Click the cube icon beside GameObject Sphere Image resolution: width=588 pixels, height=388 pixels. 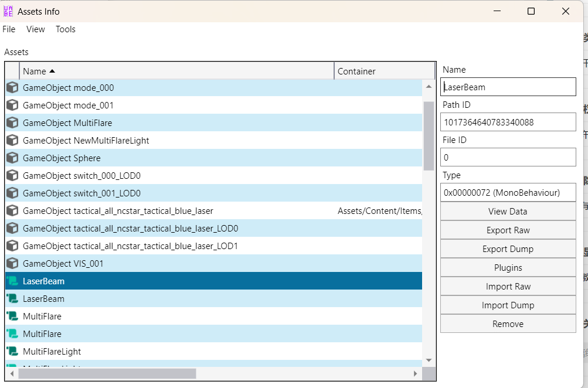tap(12, 158)
